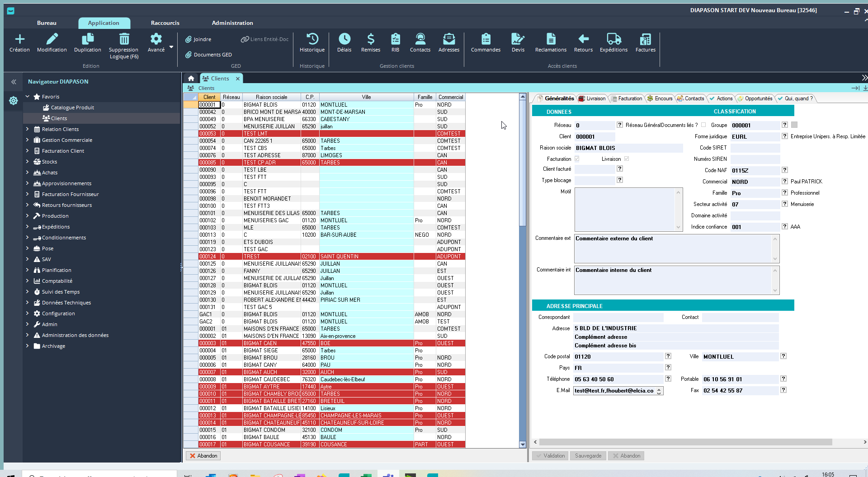Viewport: 868px width, 477px height.
Task: Toggle the Livraison checkbox in Données
Action: coord(627,159)
